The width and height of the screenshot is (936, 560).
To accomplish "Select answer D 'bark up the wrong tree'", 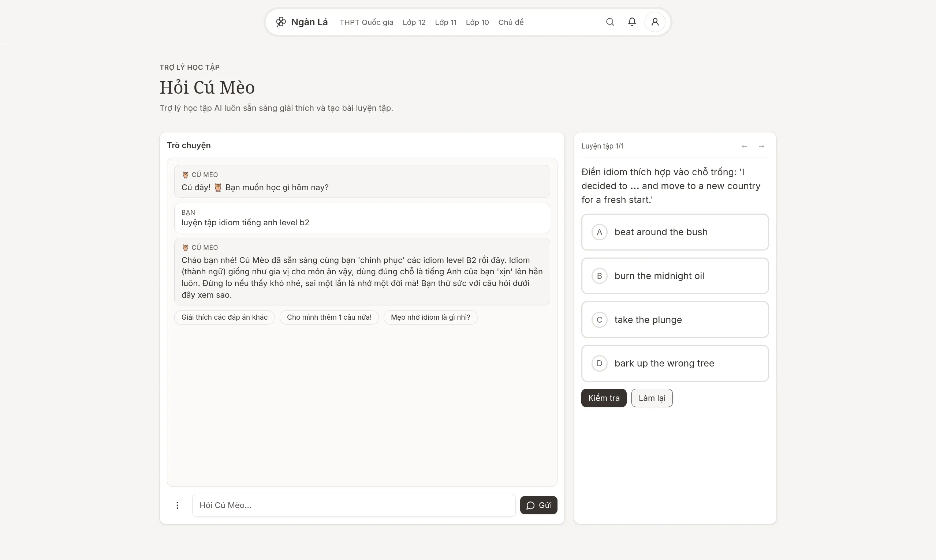I will (x=674, y=363).
